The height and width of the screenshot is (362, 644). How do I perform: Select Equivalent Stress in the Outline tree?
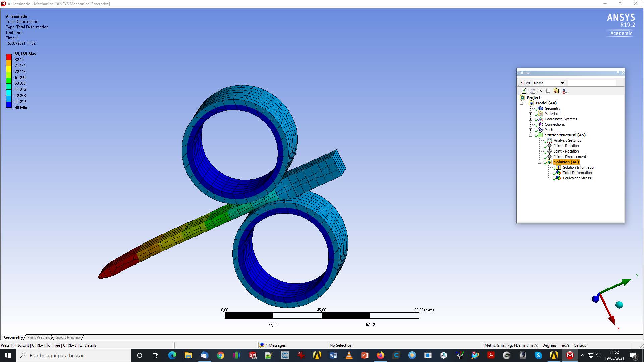(577, 178)
